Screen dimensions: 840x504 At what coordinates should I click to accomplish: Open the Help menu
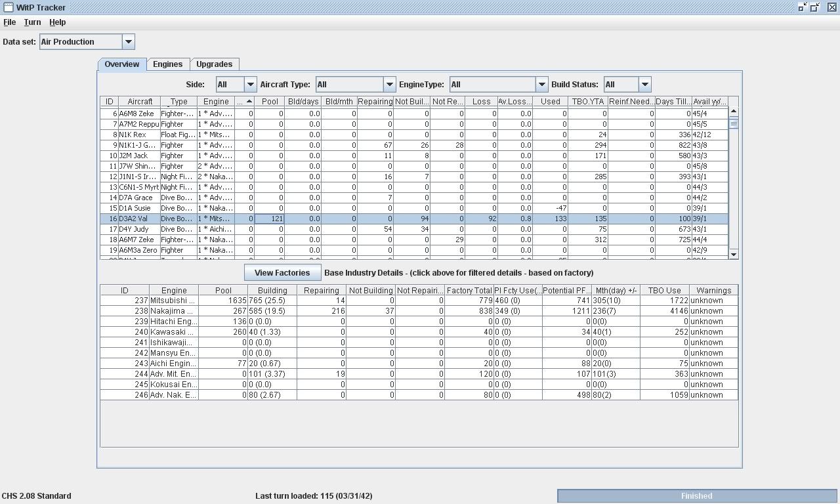tap(58, 22)
